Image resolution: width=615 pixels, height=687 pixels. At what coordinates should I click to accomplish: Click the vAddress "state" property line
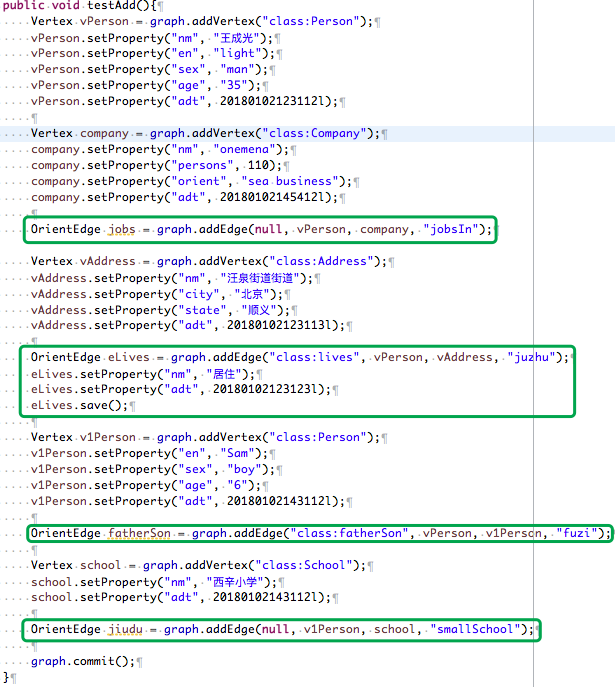(160, 310)
